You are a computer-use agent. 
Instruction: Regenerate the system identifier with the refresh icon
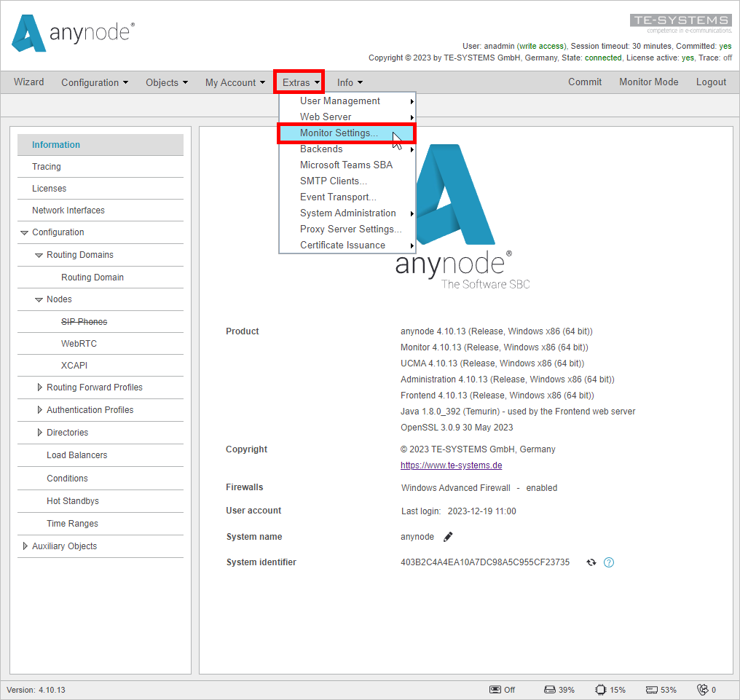click(591, 562)
